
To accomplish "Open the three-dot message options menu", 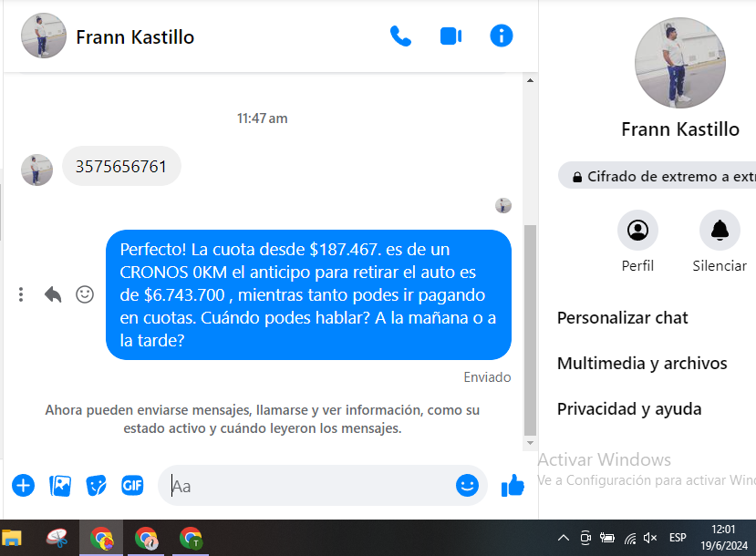I will coord(21,294).
